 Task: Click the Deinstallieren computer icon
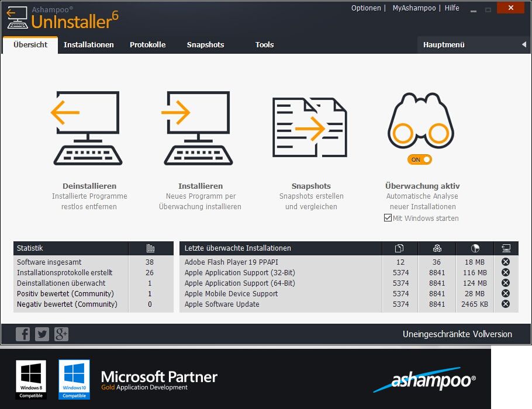pos(87,128)
